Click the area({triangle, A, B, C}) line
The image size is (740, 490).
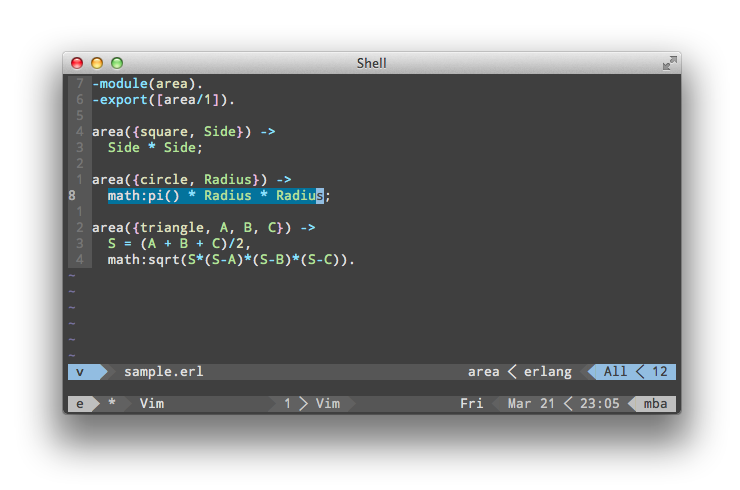click(203, 228)
